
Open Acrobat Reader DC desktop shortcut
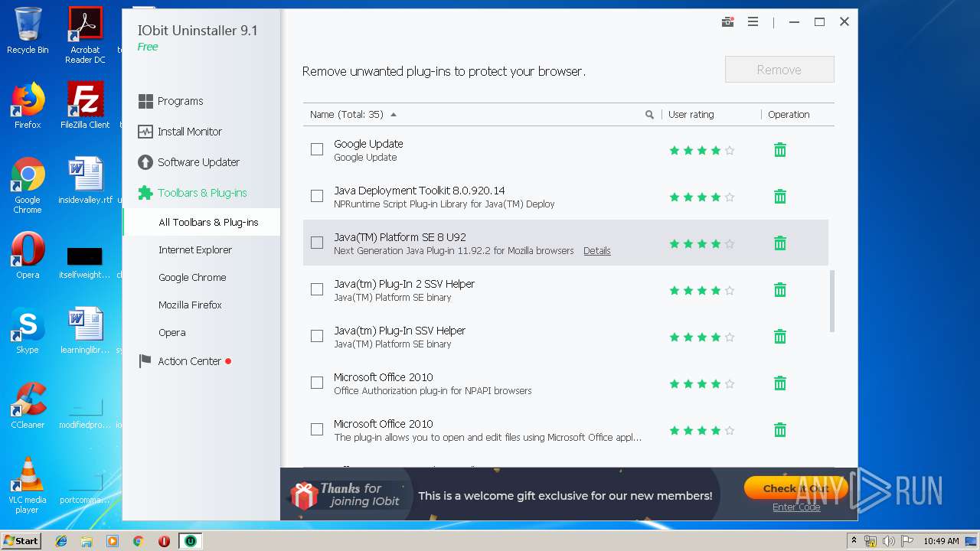(85, 35)
